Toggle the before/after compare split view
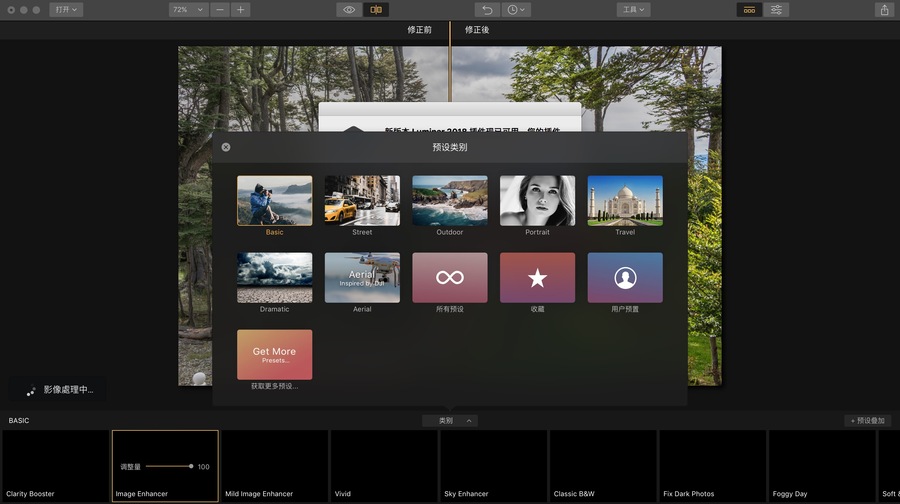 pyautogui.click(x=376, y=10)
